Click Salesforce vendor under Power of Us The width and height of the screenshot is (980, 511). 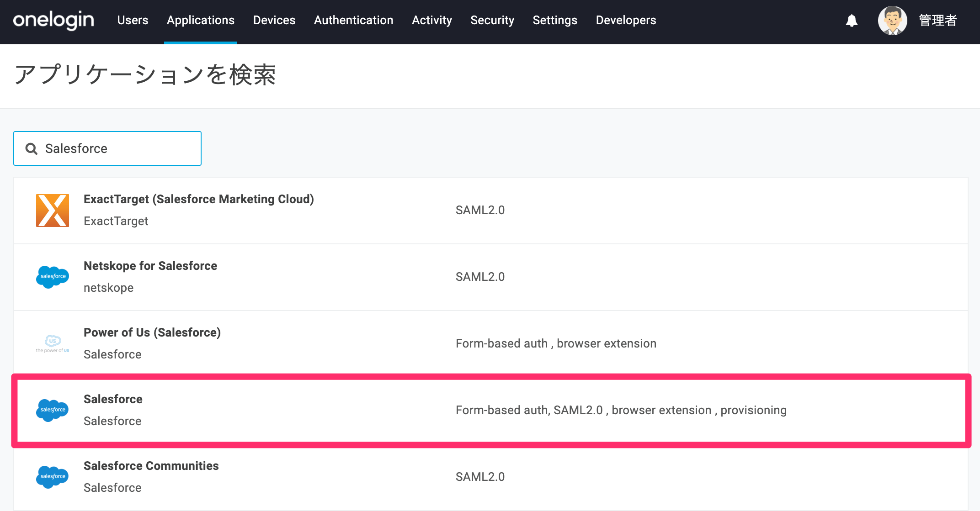tap(112, 354)
